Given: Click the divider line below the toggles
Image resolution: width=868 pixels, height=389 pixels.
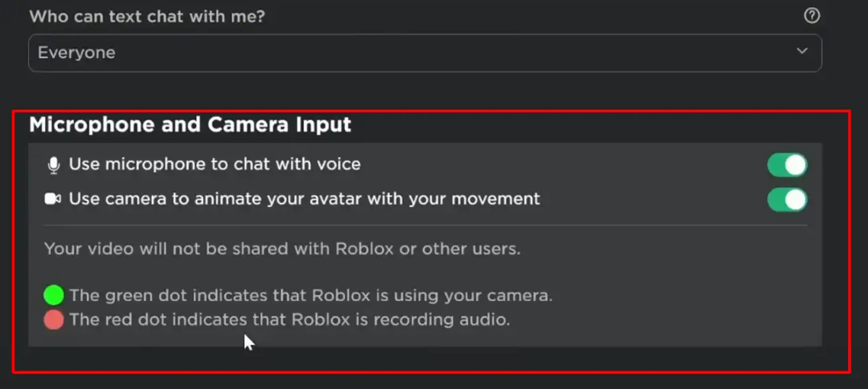Looking at the screenshot, I should point(425,225).
